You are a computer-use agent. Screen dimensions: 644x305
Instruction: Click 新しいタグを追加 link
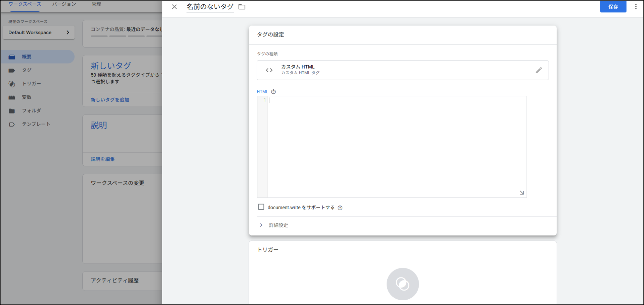coord(110,100)
